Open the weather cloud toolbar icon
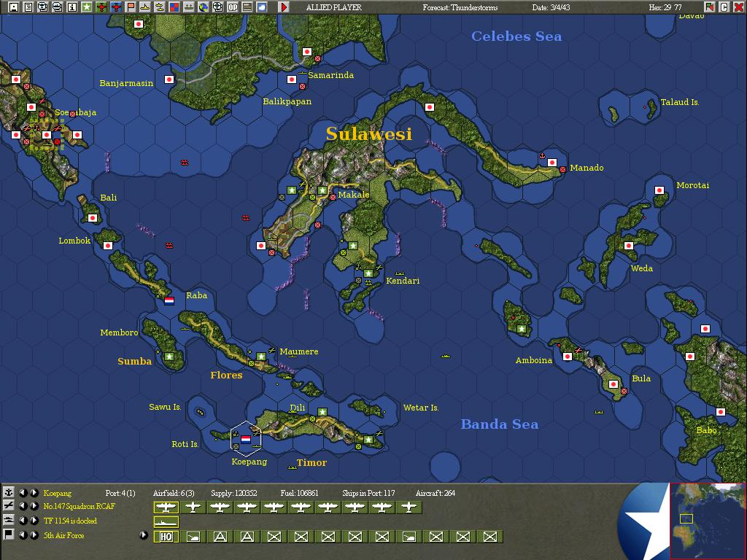This screenshot has height=560, width=747. pyautogui.click(x=262, y=7)
